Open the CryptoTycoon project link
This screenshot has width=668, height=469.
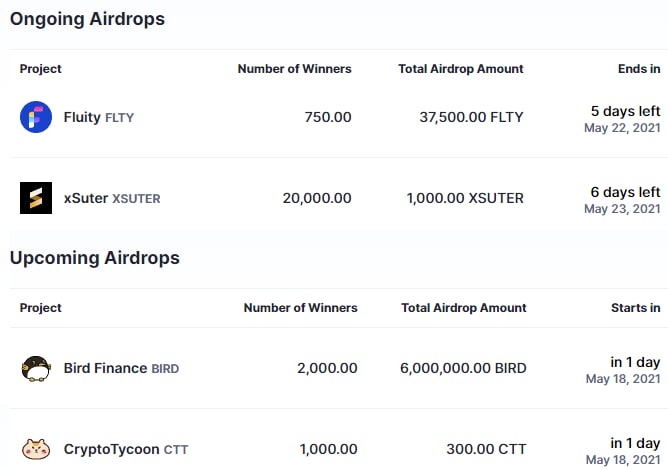coord(111,449)
